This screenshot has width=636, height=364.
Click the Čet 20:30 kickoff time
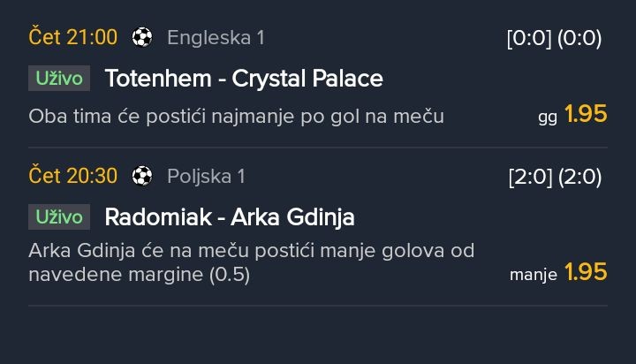(x=72, y=176)
